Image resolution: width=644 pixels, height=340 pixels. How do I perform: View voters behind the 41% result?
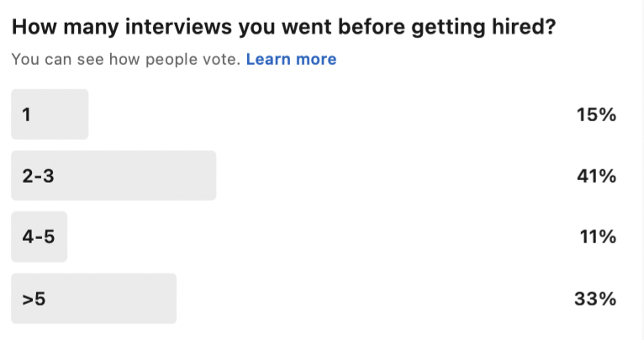pyautogui.click(x=596, y=176)
